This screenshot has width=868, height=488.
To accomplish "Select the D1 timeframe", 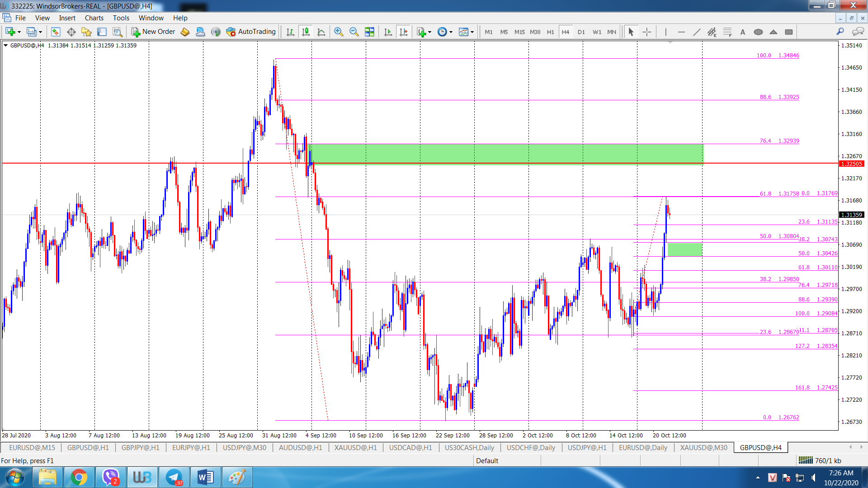I will point(581,32).
